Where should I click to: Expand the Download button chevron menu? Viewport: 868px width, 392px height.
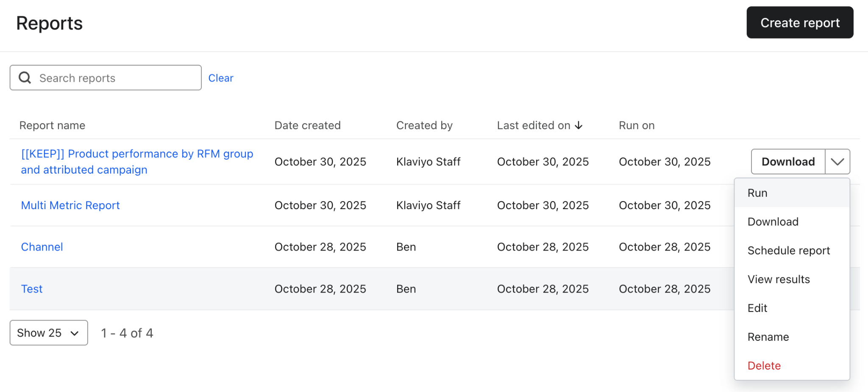(x=837, y=162)
